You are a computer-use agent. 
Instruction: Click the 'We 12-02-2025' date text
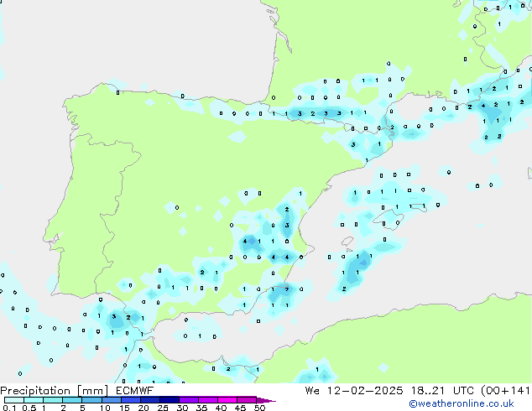click(x=354, y=391)
